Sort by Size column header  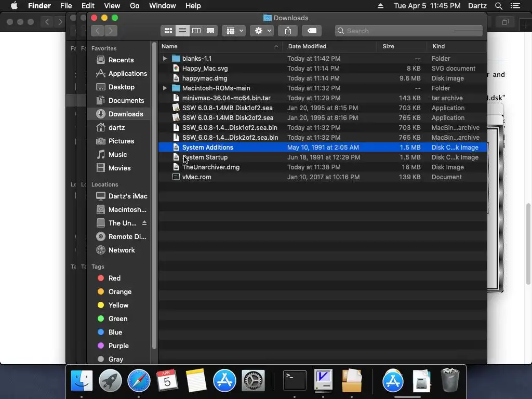(x=402, y=46)
